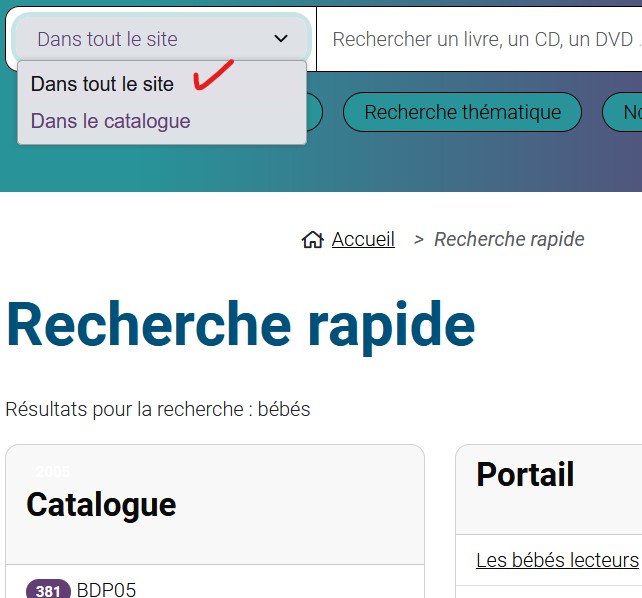Click the Catalogue panel heading
Image resolution: width=642 pixels, height=598 pixels.
(101, 504)
